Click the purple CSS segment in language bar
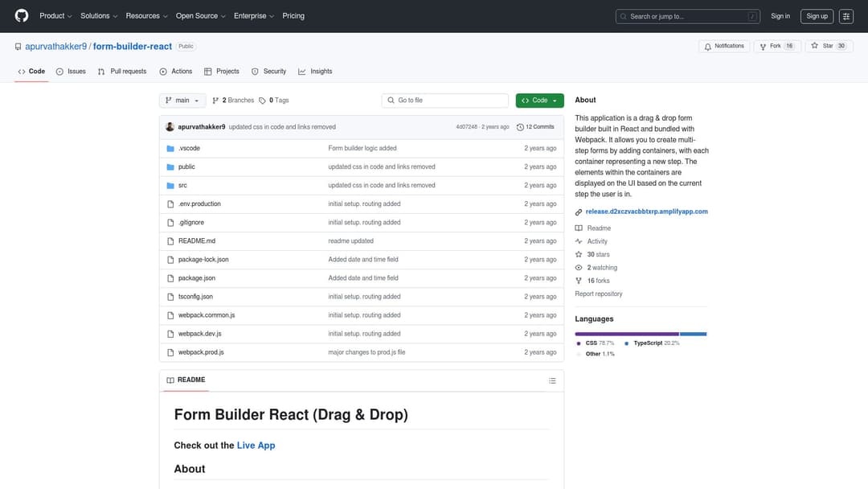The height and width of the screenshot is (489, 868). click(627, 334)
